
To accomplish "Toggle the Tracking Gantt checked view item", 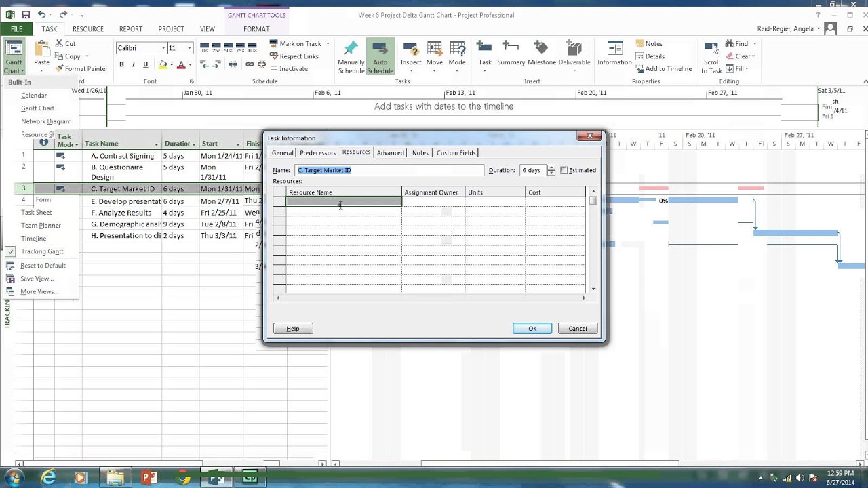I will click(x=41, y=251).
